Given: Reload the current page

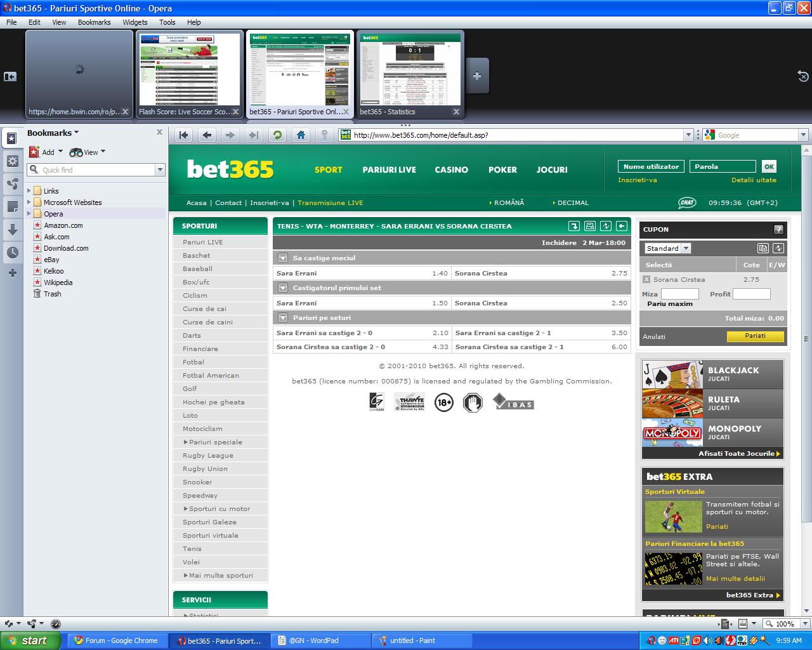Looking at the screenshot, I should (x=277, y=135).
